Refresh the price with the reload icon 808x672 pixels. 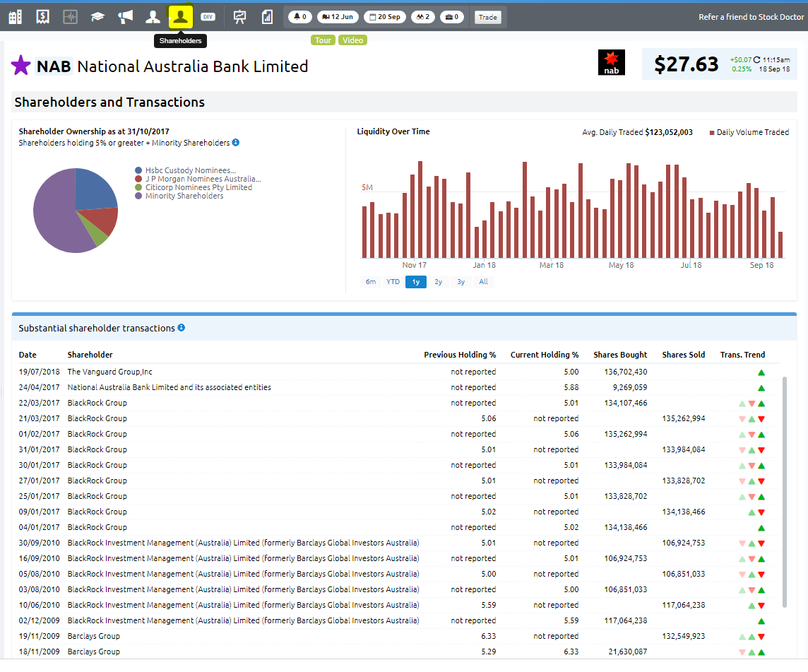[756, 60]
